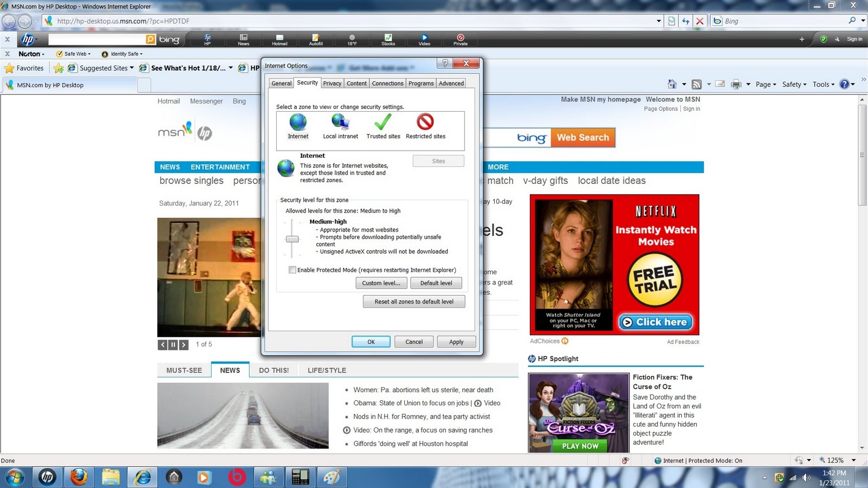
Task: Open the Content tab
Action: [x=357, y=84]
